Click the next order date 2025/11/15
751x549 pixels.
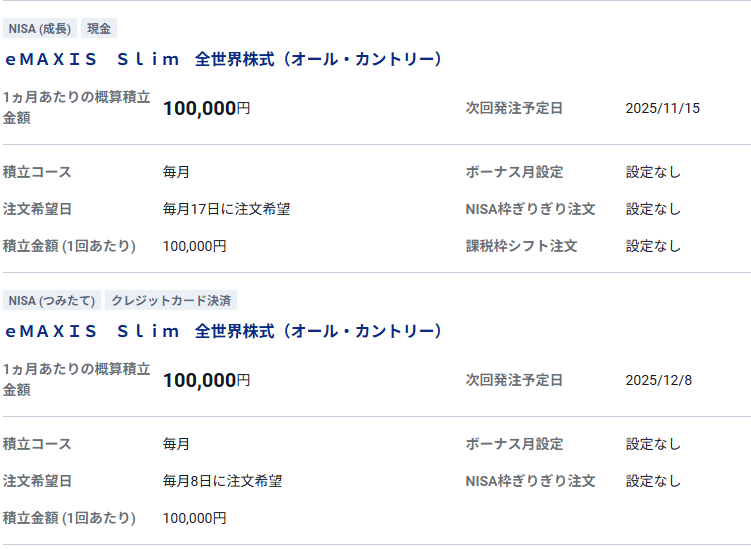(662, 108)
